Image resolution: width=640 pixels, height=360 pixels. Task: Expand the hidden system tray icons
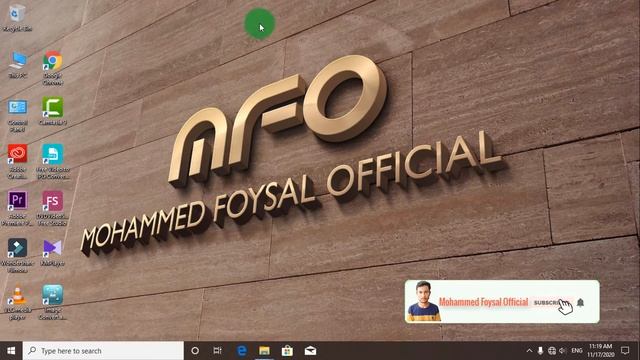(x=529, y=351)
